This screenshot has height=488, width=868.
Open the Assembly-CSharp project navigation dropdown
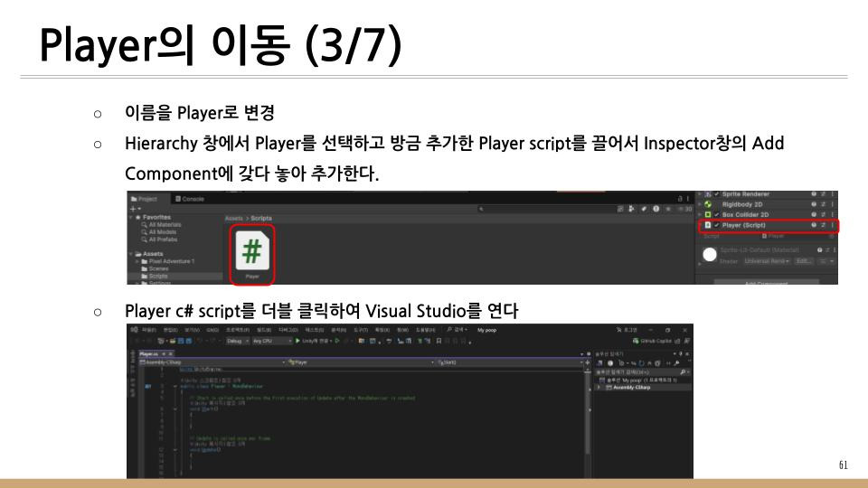point(213,362)
